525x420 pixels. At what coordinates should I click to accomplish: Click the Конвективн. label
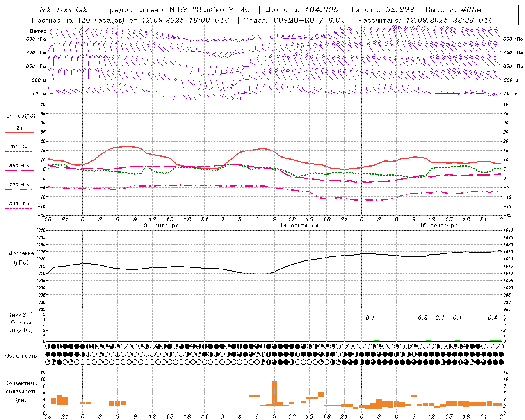[21, 383]
